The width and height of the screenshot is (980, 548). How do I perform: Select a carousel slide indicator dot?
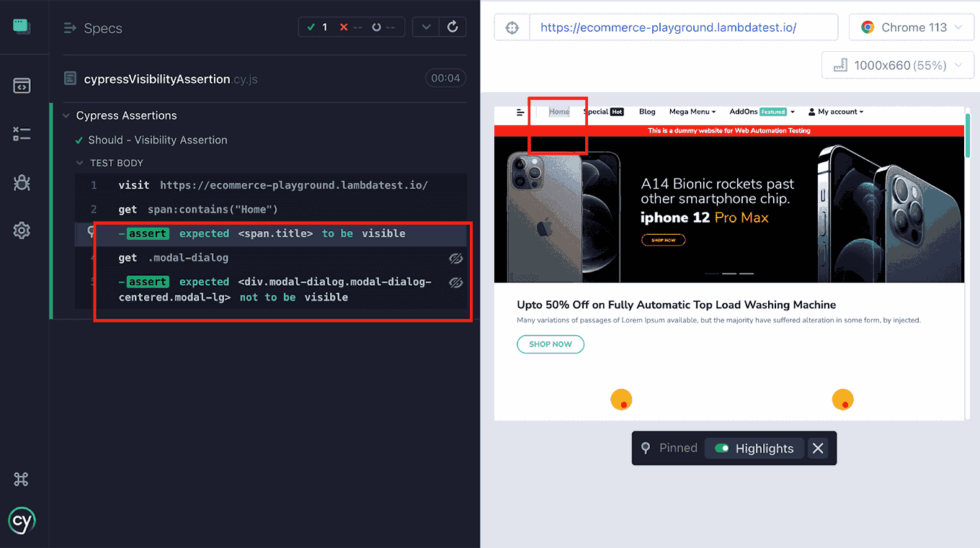(729, 274)
